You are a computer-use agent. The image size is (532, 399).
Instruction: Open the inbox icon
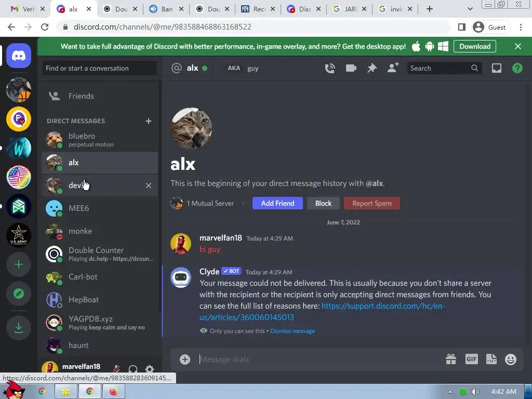click(x=496, y=68)
